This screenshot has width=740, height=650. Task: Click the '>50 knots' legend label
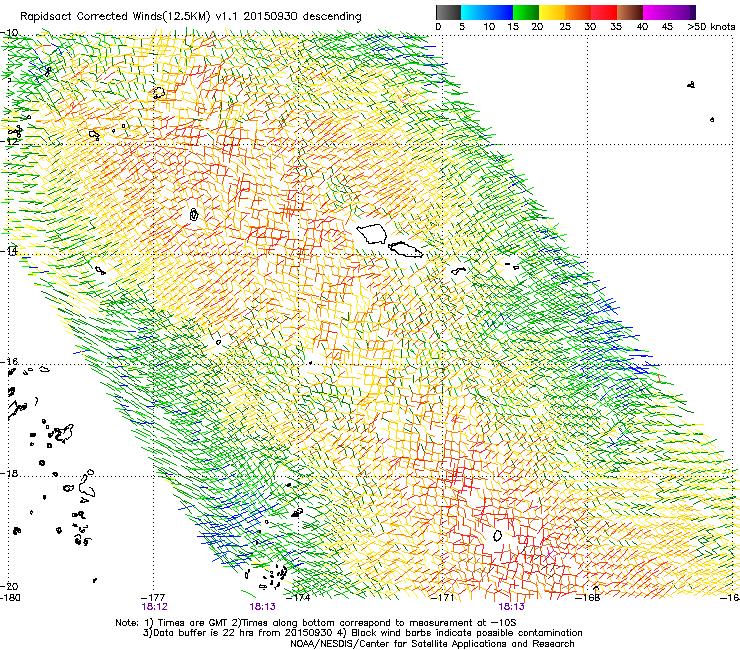coord(711,27)
